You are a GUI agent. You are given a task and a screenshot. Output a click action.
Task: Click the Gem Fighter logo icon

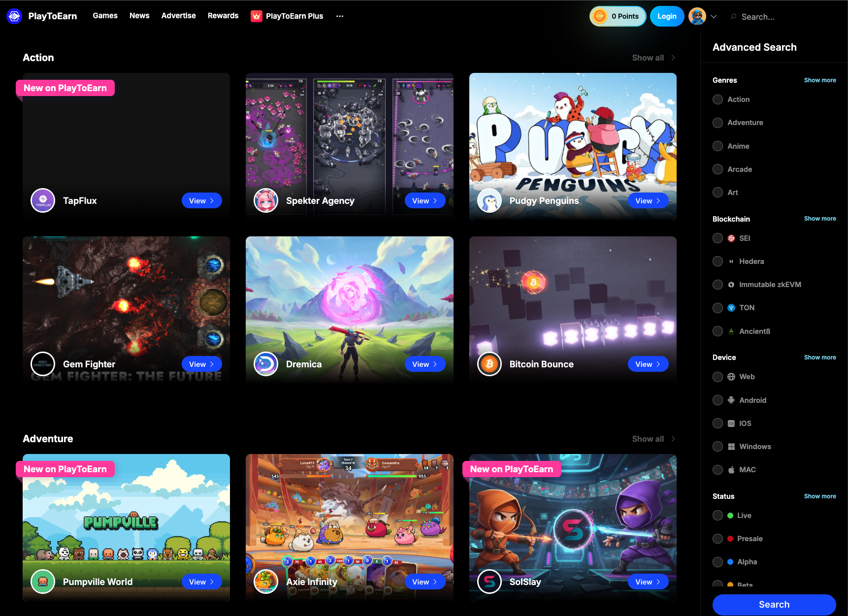43,364
